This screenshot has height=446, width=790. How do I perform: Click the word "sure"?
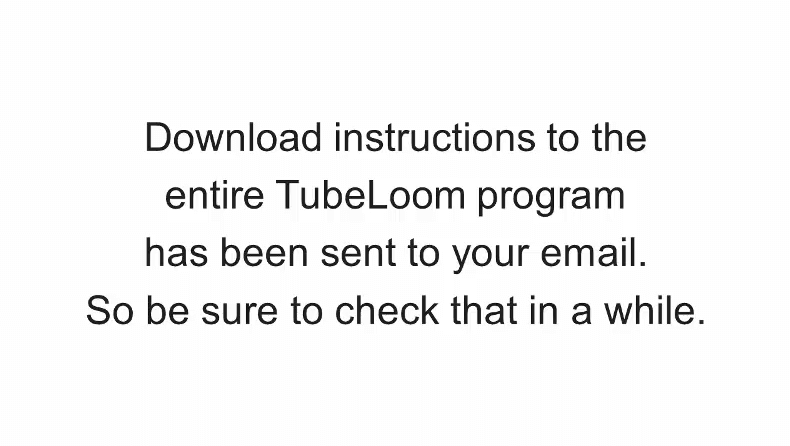click(x=239, y=313)
